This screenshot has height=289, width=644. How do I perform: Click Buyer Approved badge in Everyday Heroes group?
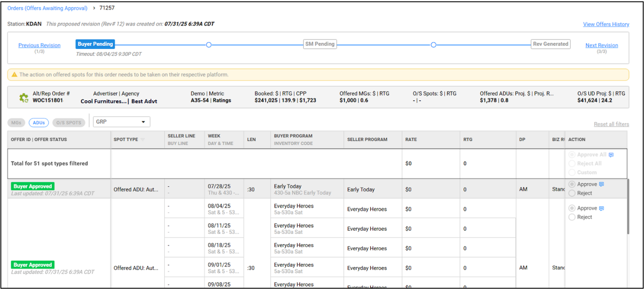tap(33, 265)
